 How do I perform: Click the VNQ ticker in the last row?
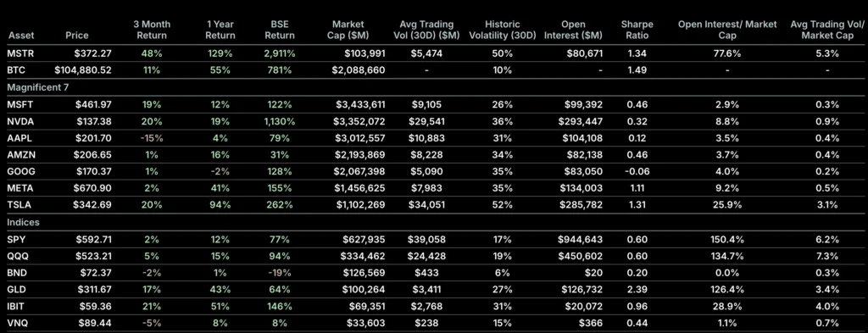pos(17,323)
